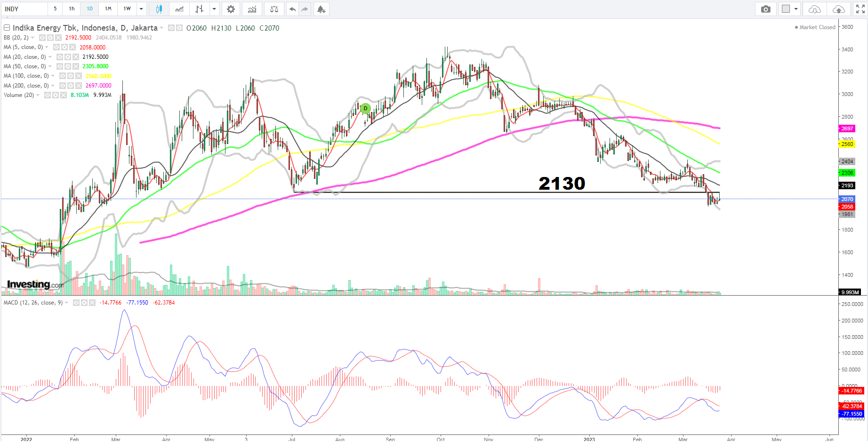Open the more time intervals dropdown
The width and height of the screenshot is (868, 442).
pyautogui.click(x=141, y=9)
